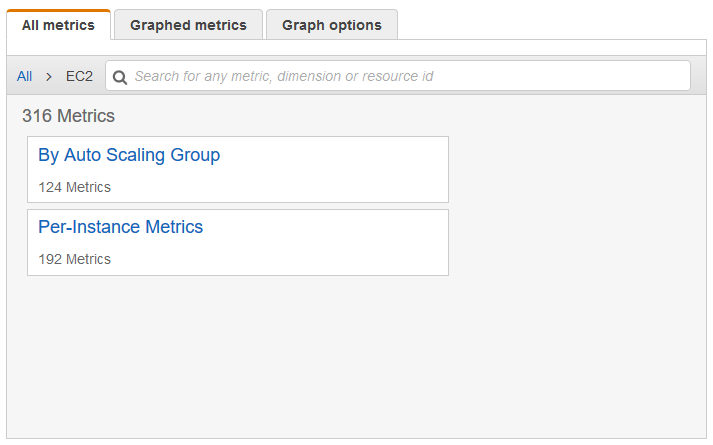Image resolution: width=713 pixels, height=445 pixels.
Task: Click the magnifier search icon
Action: click(x=120, y=76)
